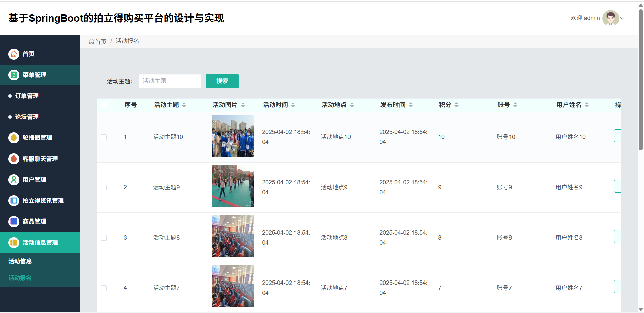The image size is (644, 313).
Task: Open 论坛管理 sidebar item
Action: coord(40,117)
